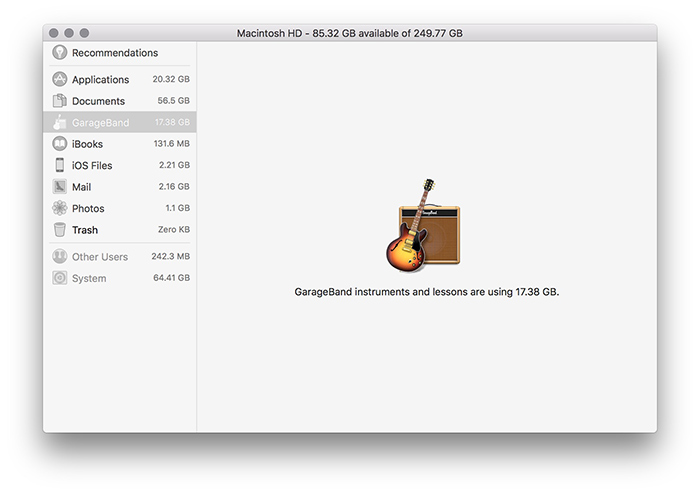Click the 20.32 GB Applications size
The image size is (700, 494).
point(171,79)
